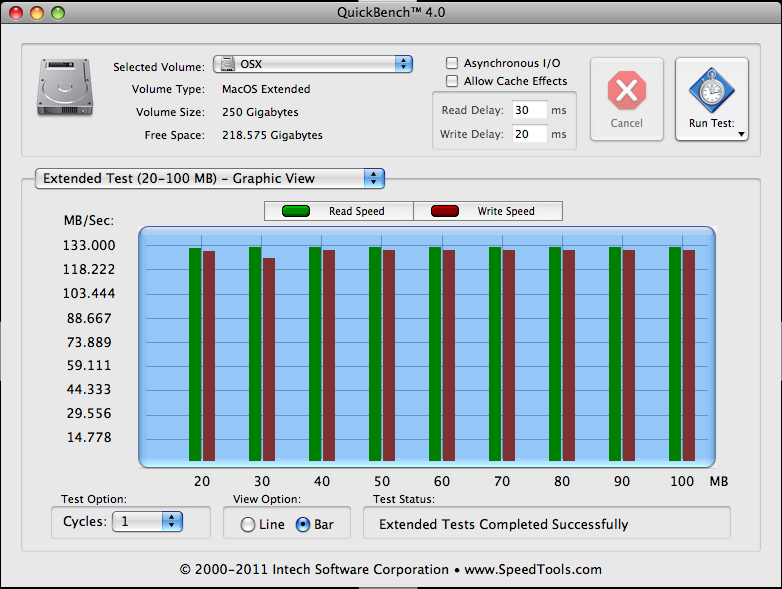Click the '14.778' axis value
782x589 pixels.
click(89, 437)
